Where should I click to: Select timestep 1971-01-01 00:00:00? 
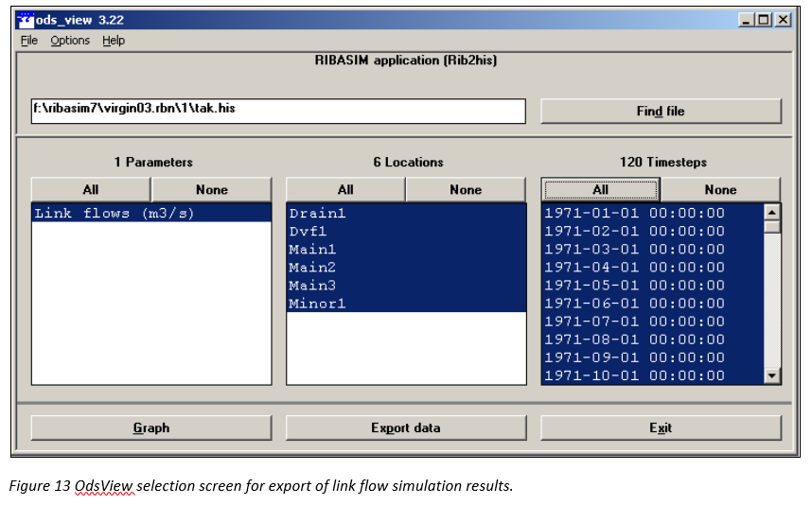(x=652, y=213)
